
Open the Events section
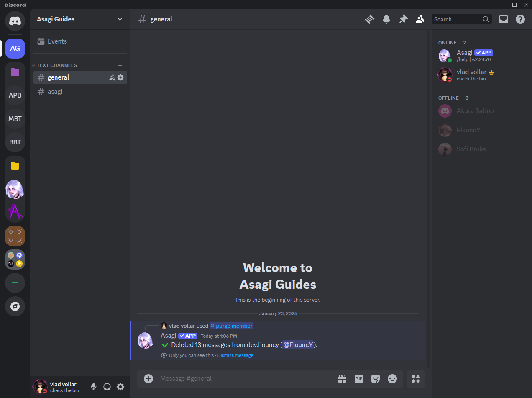(80, 41)
